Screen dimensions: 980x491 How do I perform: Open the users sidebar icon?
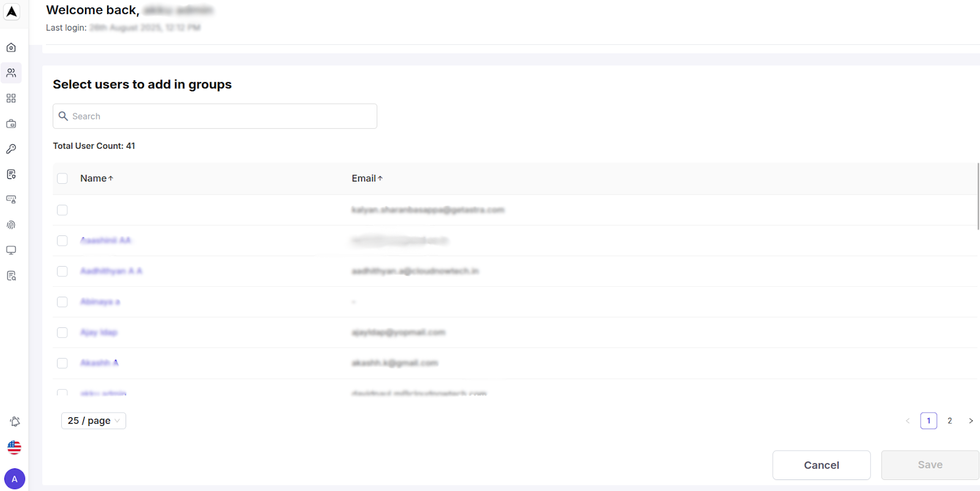tap(11, 73)
